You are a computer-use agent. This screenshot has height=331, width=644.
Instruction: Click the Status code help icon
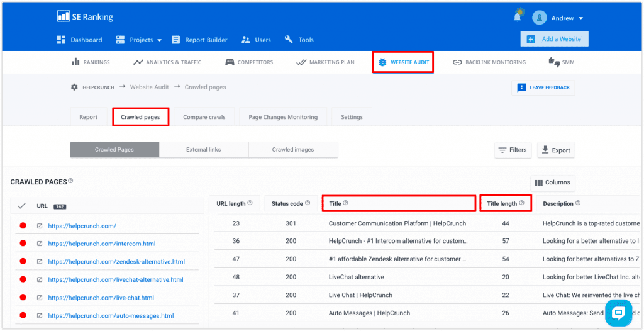(x=308, y=203)
